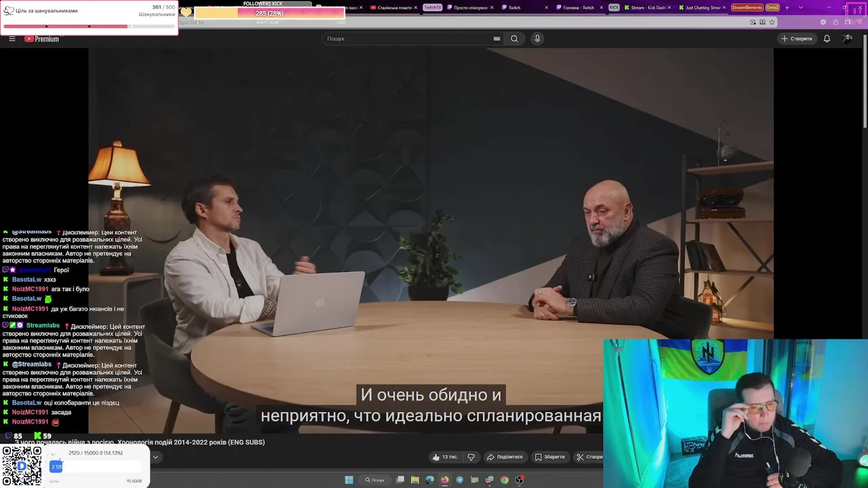The height and width of the screenshot is (488, 868).
Task: Click the taskbar search box 'Пошук'
Action: [x=375, y=480]
